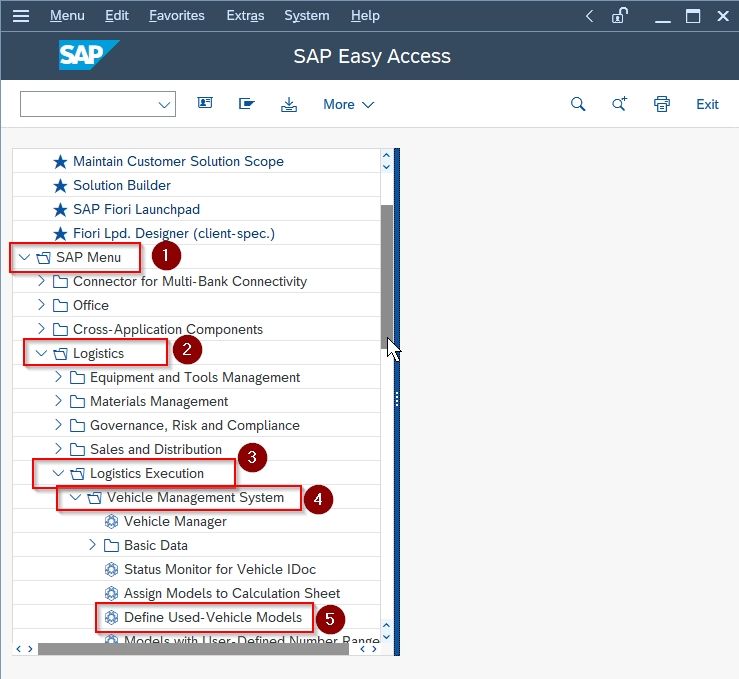This screenshot has width=739, height=679.
Task: Collapse the Logistics Execution node
Action: tap(58, 473)
